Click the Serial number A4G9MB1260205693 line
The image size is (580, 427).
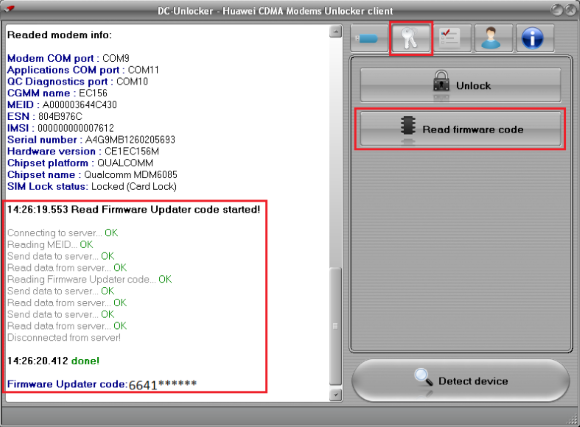click(x=91, y=139)
